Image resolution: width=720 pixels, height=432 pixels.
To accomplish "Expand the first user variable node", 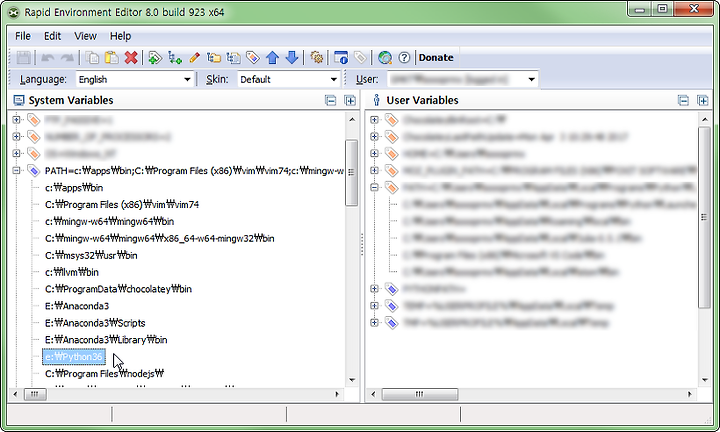I will (374, 119).
